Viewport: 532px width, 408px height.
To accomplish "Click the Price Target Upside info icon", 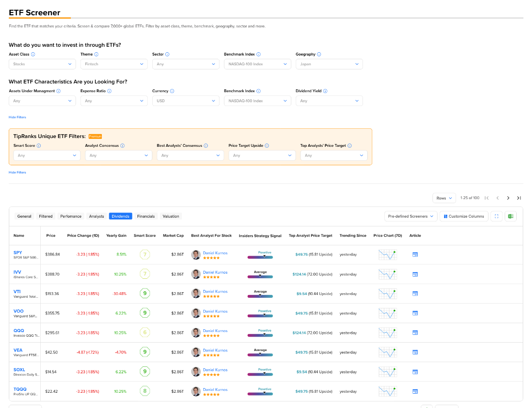I will click(267, 145).
